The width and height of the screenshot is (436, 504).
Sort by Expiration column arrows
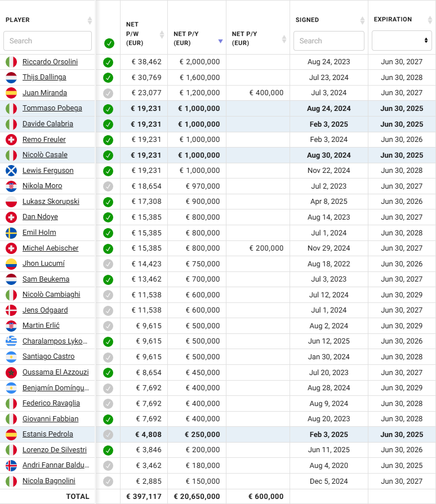pos(430,20)
